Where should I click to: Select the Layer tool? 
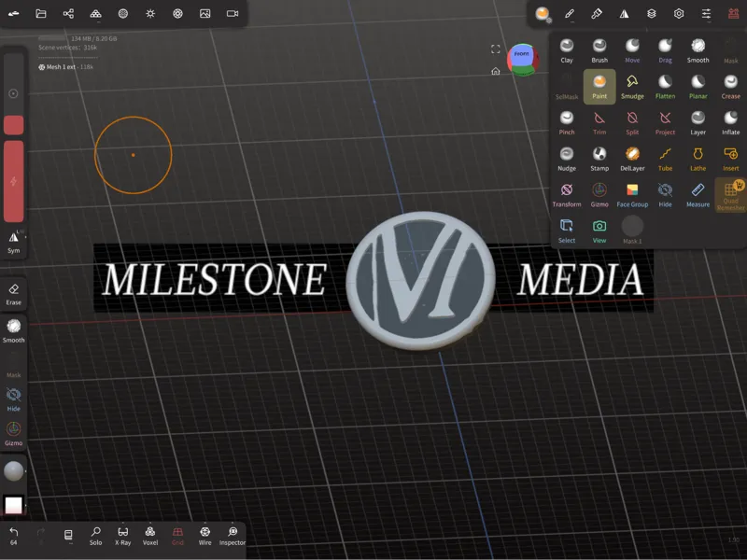[x=698, y=123]
